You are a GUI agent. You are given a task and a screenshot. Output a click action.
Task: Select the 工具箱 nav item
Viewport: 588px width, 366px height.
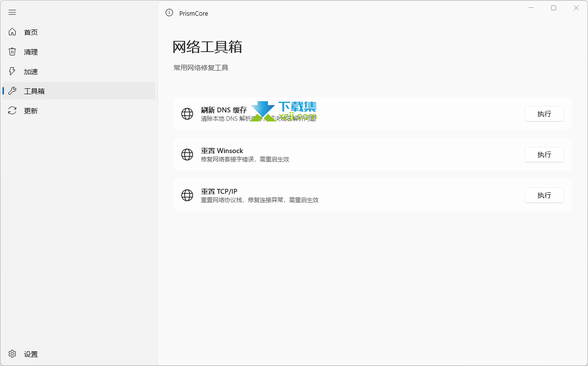tap(78, 91)
